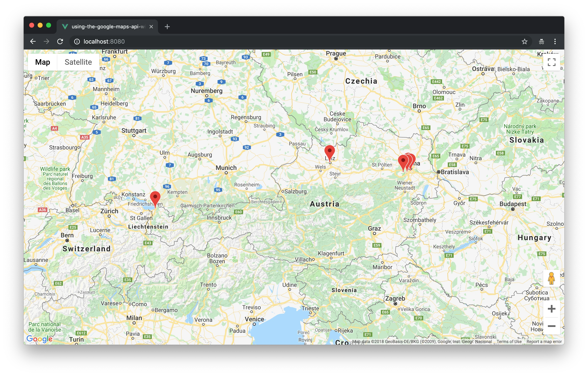This screenshot has height=376, width=588.
Task: Open the Chrome three-dot menu
Action: click(x=555, y=42)
